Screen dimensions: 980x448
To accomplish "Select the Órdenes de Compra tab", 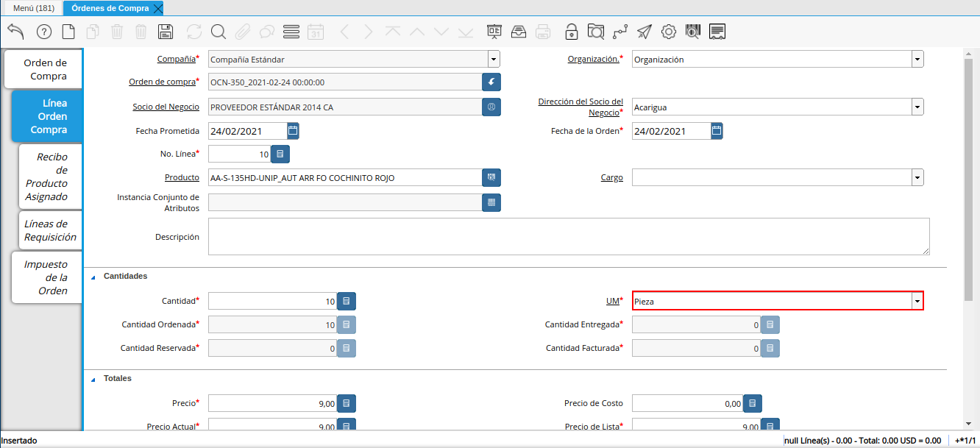I will 110,8.
